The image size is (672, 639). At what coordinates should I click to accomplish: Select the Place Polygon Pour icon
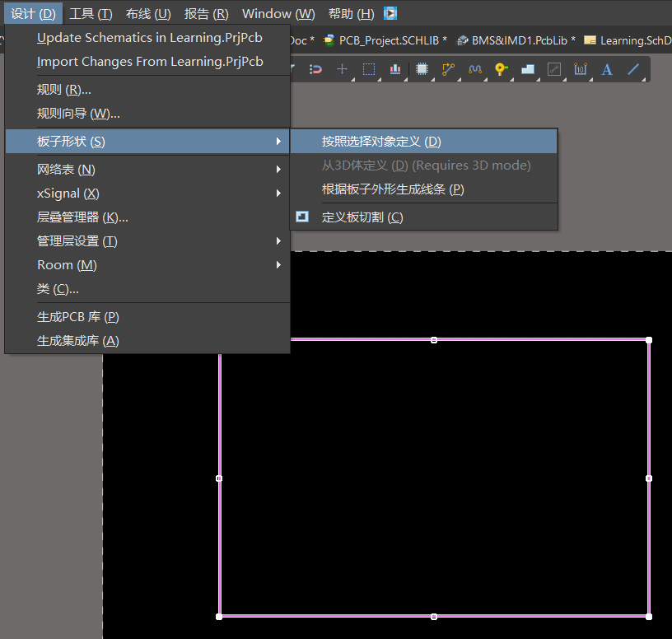528,70
